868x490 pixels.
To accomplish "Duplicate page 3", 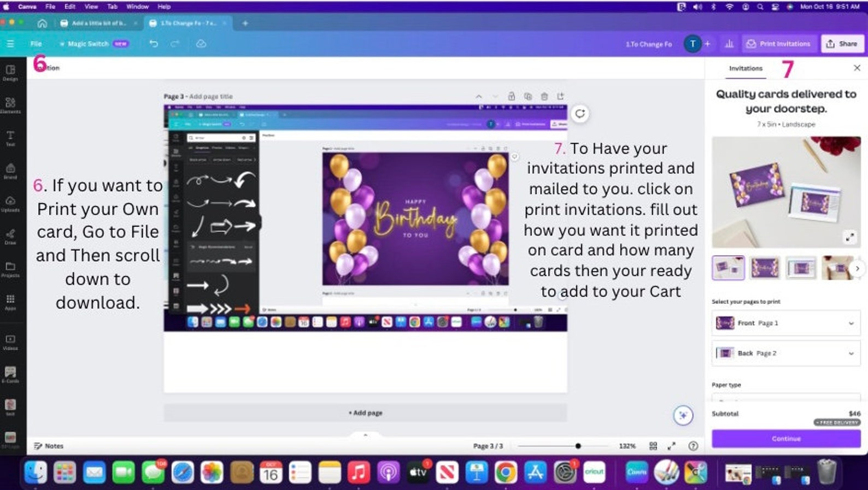I will pyautogui.click(x=528, y=96).
